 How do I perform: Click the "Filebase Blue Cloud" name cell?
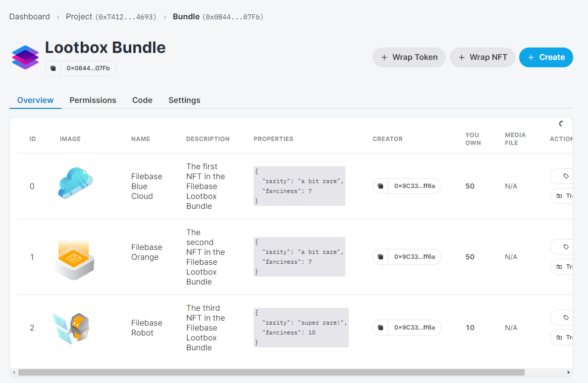(x=147, y=186)
